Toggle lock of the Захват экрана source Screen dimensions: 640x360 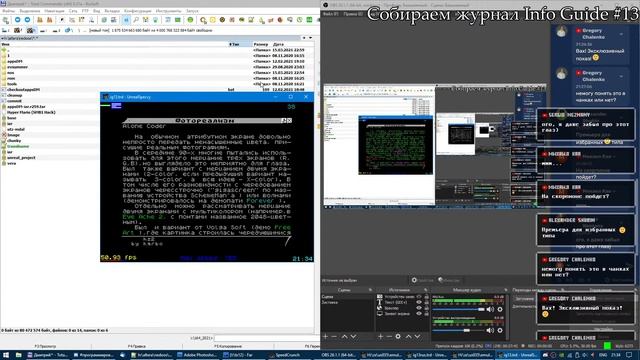(426, 313)
